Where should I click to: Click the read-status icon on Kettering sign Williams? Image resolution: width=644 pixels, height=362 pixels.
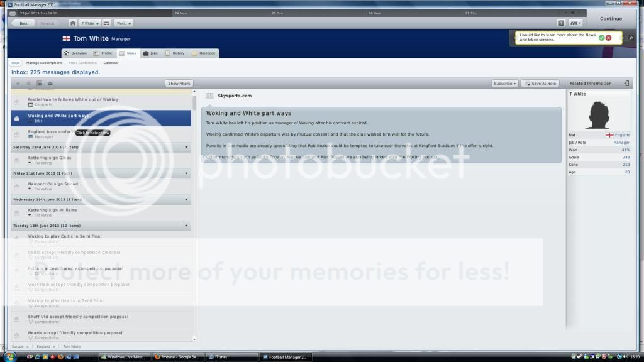17,212
